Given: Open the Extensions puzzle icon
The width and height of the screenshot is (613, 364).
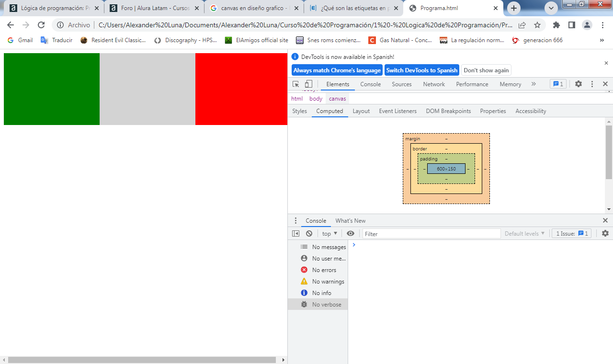Looking at the screenshot, I should click(556, 25).
